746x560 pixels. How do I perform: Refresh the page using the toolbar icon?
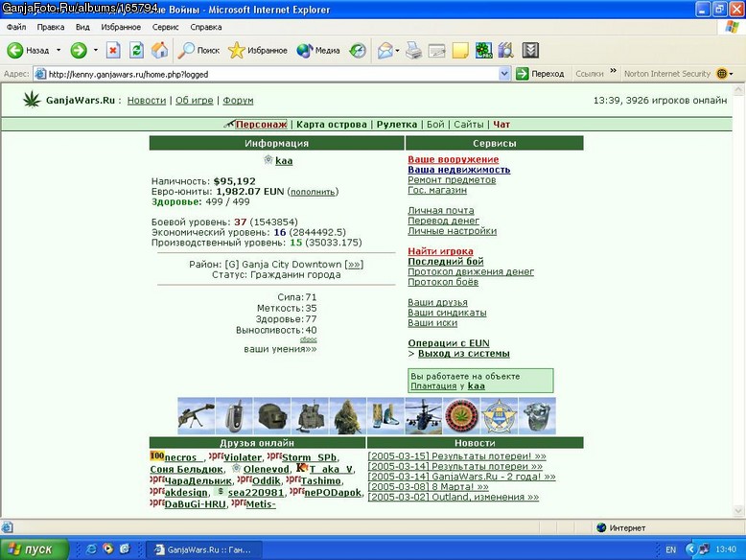click(136, 51)
